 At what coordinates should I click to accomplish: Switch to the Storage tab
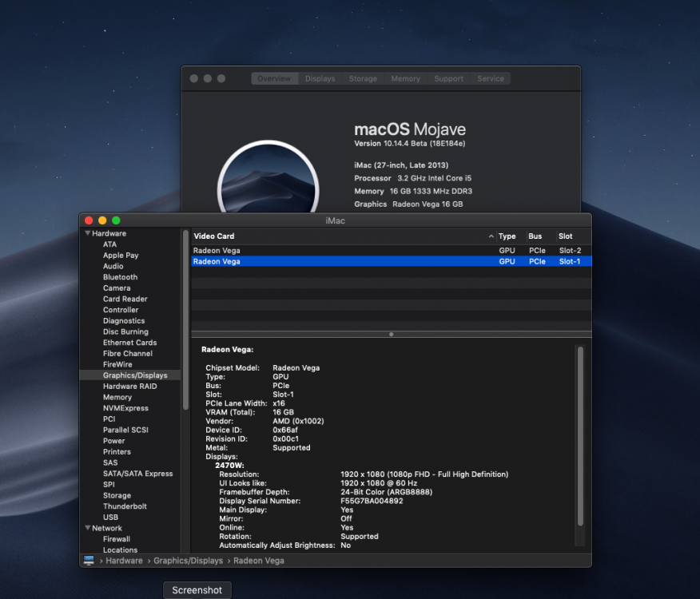363,78
